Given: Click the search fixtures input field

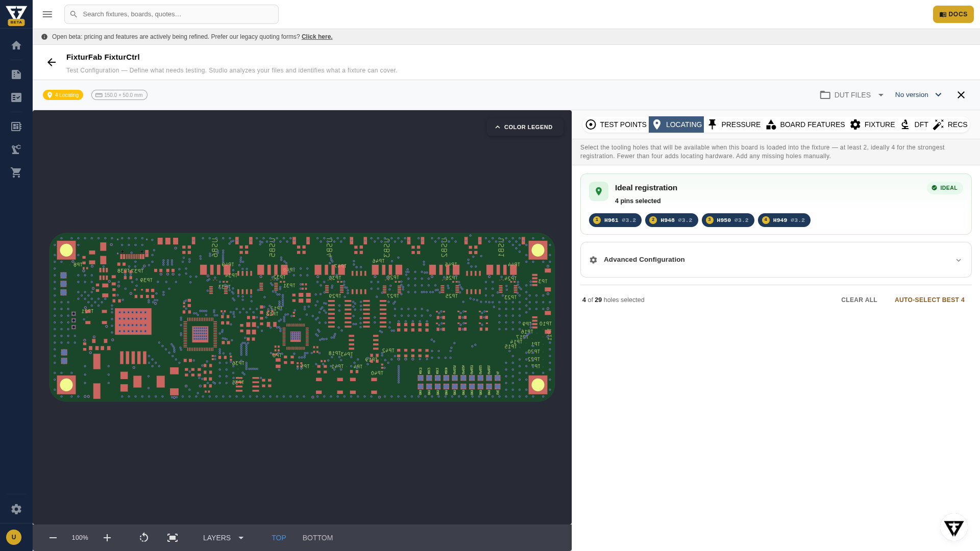Looking at the screenshot, I should [x=171, y=14].
